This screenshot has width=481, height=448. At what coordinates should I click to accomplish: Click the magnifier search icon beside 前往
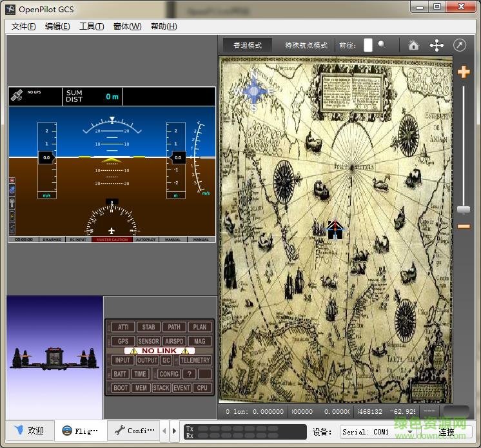382,45
